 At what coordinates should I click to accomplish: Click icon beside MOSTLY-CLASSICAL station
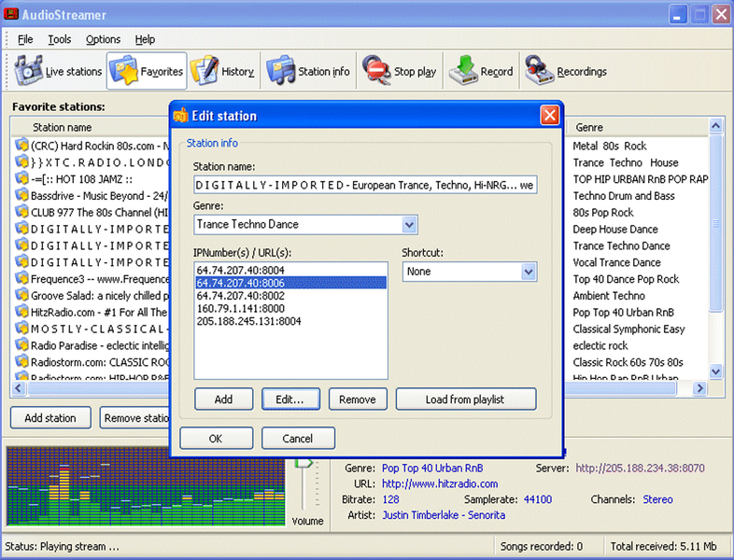21,328
